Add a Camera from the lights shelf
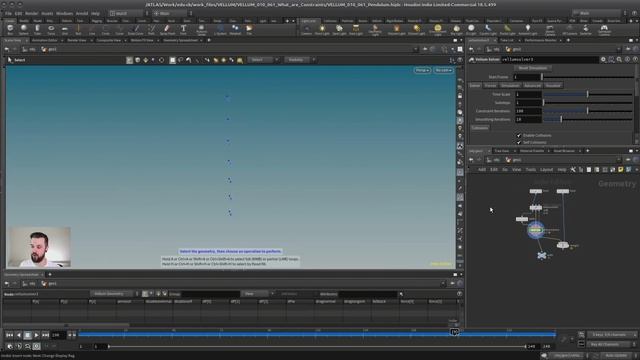Image resolution: width=640 pixels, height=360 pixels. tap(306, 30)
